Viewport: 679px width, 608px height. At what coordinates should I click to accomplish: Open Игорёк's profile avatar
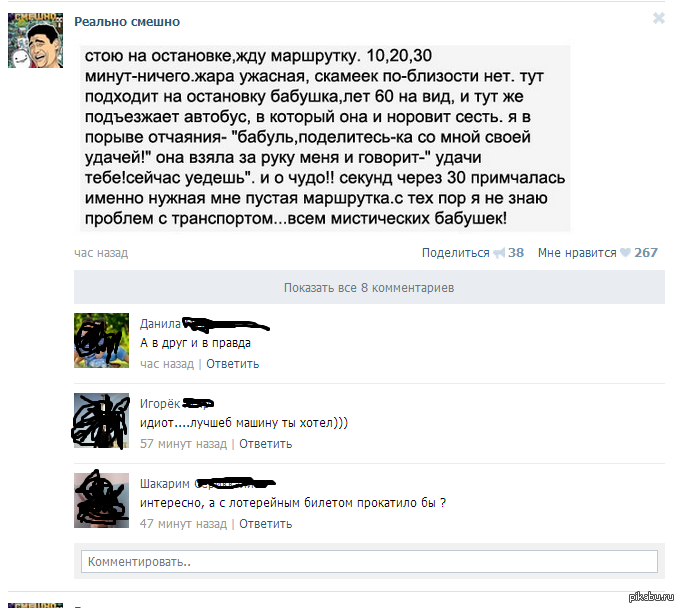[101, 420]
